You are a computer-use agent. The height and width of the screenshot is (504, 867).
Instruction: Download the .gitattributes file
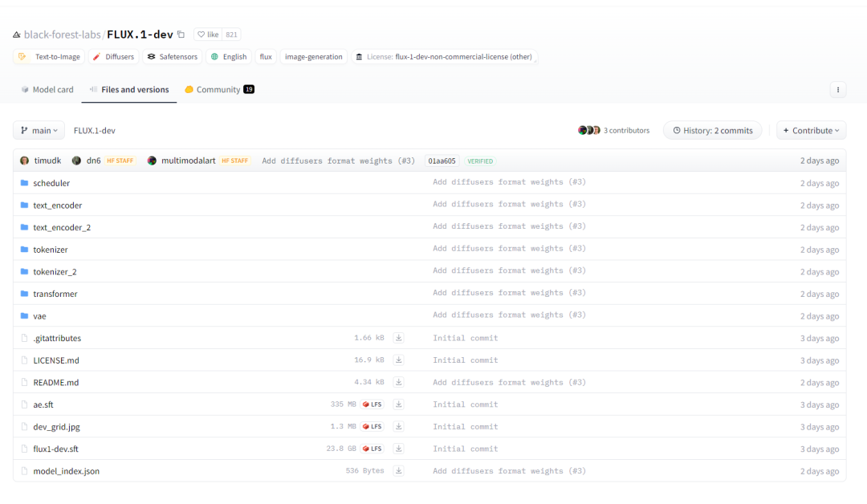[398, 338]
